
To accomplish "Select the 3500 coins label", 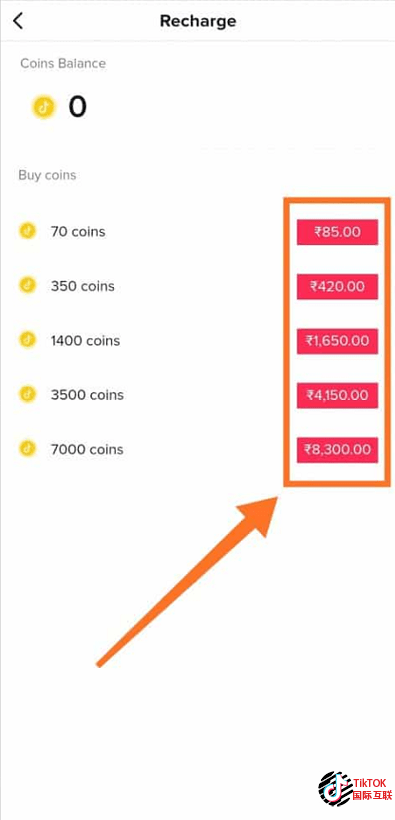I will click(x=87, y=395).
